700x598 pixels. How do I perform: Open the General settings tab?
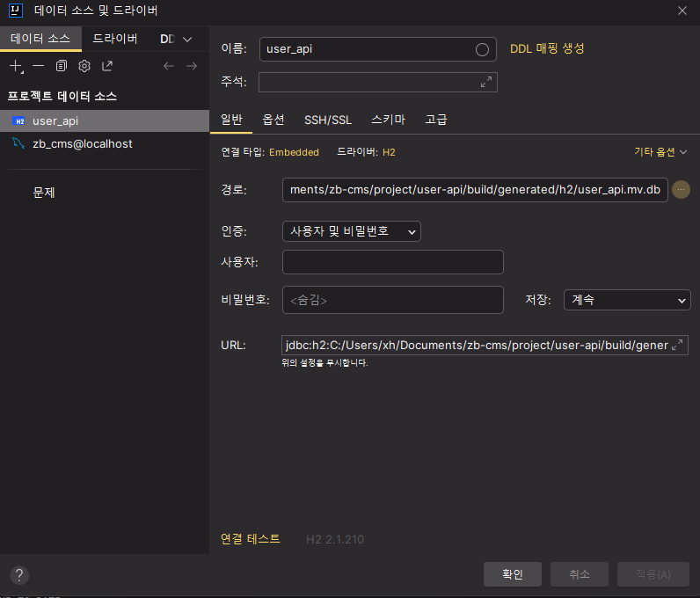[x=231, y=120]
